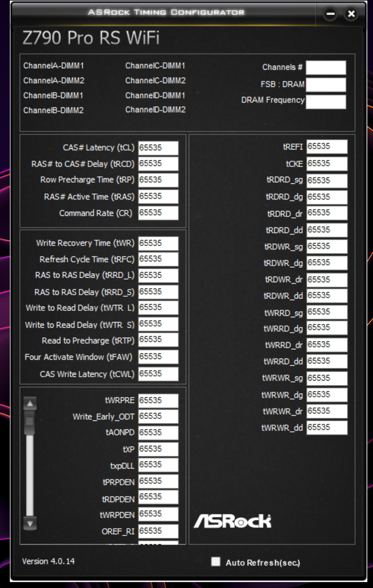Focus the Read to Precharge (tRTP) field
The height and width of the screenshot is (588, 373).
point(158,340)
